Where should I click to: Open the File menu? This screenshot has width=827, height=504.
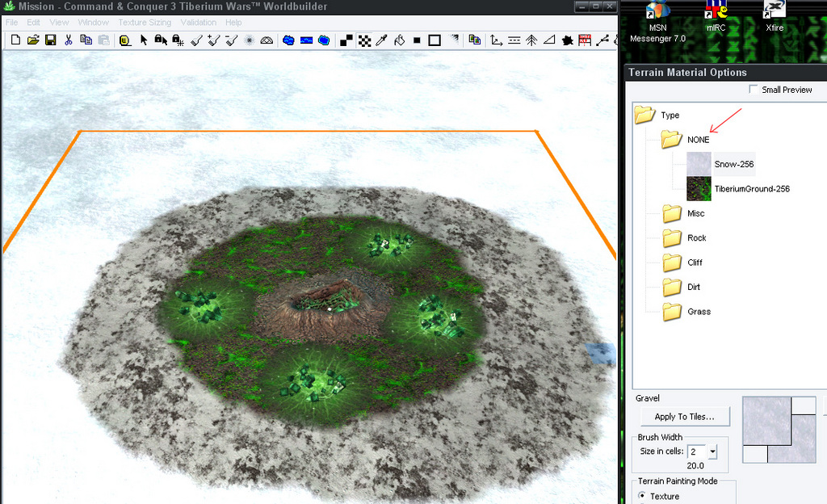[x=11, y=22]
